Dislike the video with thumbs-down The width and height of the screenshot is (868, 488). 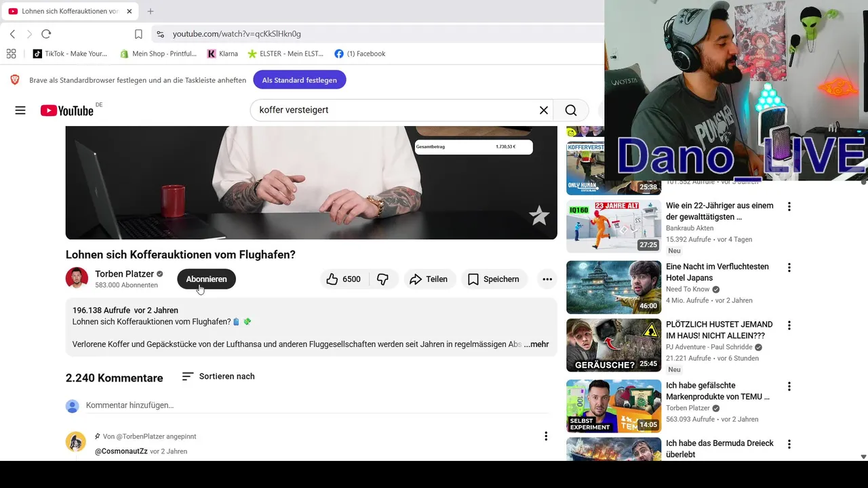(x=383, y=279)
